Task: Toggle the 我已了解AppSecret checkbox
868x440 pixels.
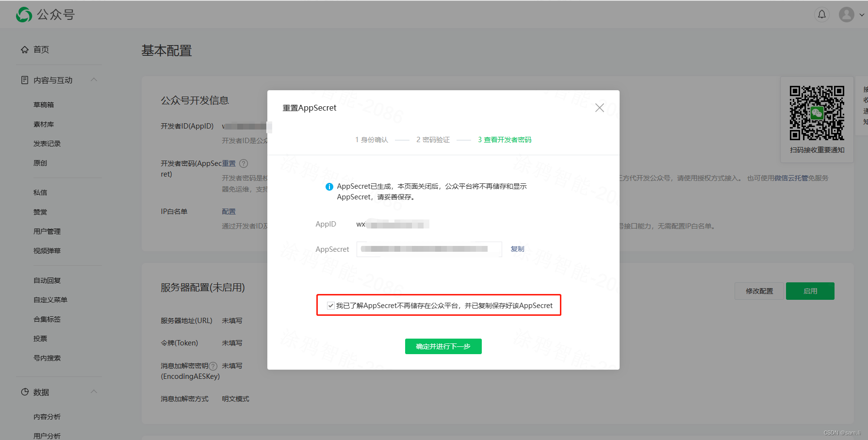Action: point(330,306)
